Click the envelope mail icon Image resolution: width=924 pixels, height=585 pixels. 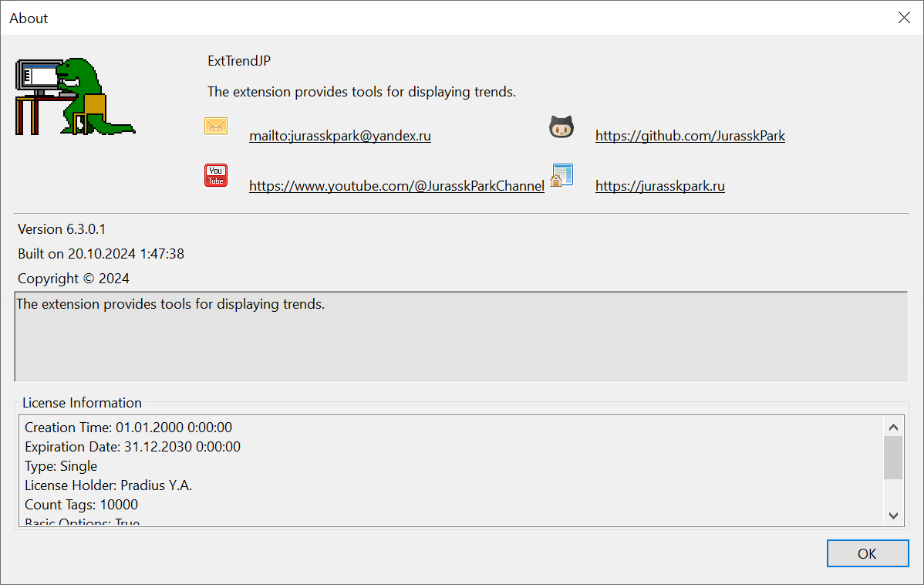(x=216, y=126)
